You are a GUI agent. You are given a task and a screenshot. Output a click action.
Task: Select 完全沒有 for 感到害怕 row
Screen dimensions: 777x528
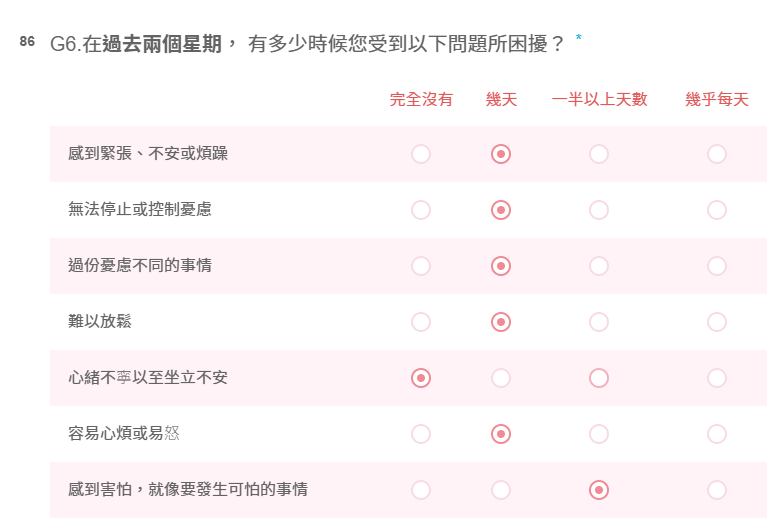(421, 490)
